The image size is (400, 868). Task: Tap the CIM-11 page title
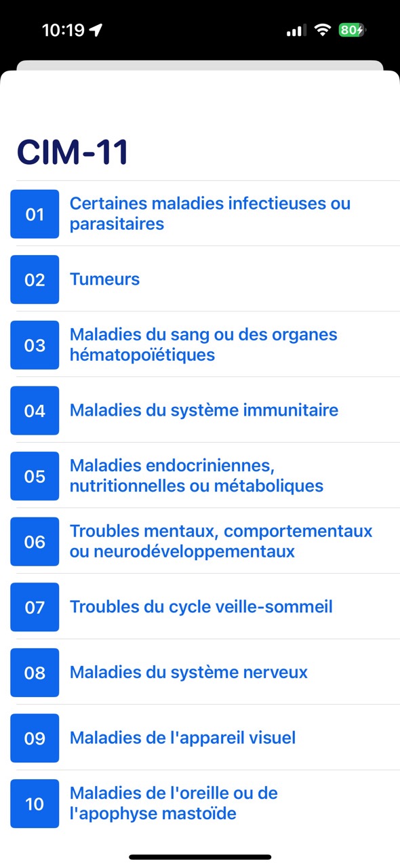[x=72, y=151]
